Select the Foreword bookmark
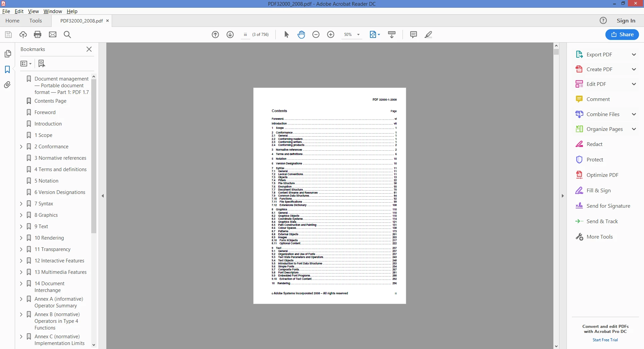 click(45, 112)
